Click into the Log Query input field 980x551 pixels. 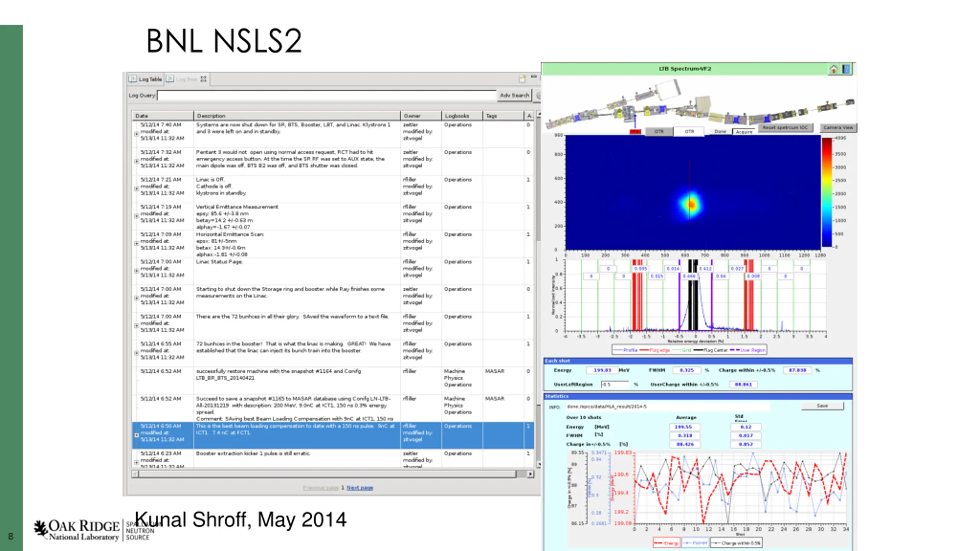tap(326, 95)
